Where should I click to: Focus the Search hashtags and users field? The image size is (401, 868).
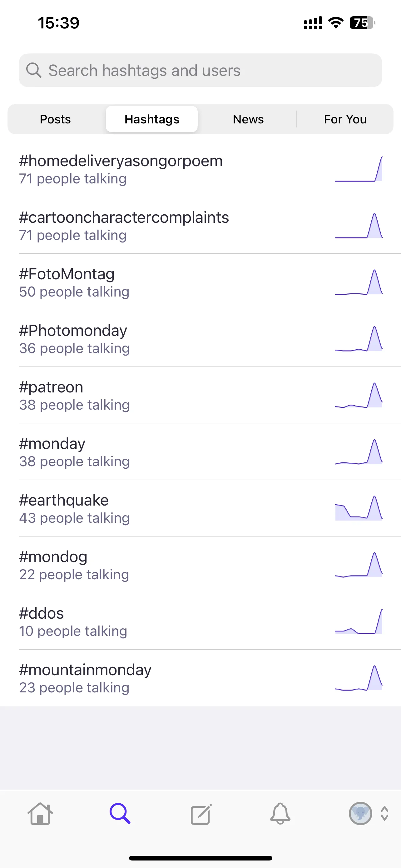pyautogui.click(x=200, y=70)
